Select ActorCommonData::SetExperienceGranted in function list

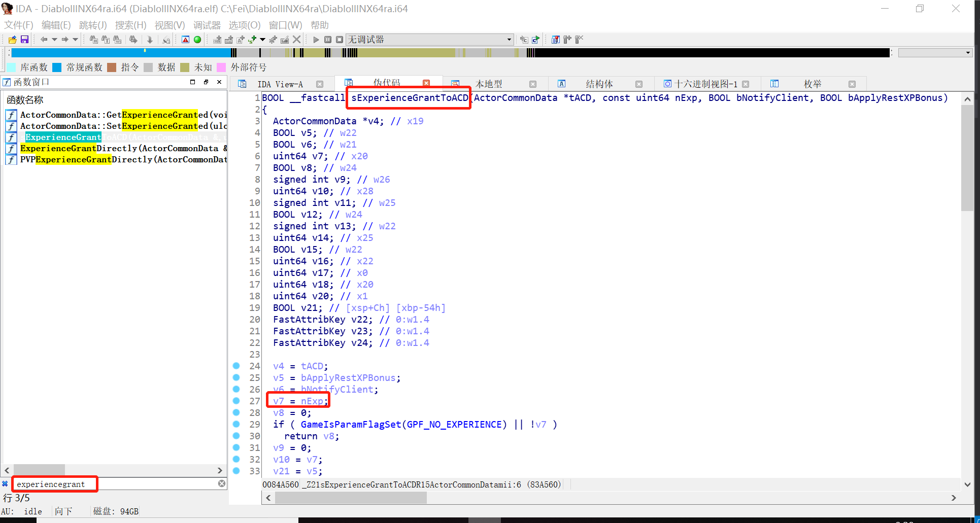tap(116, 126)
